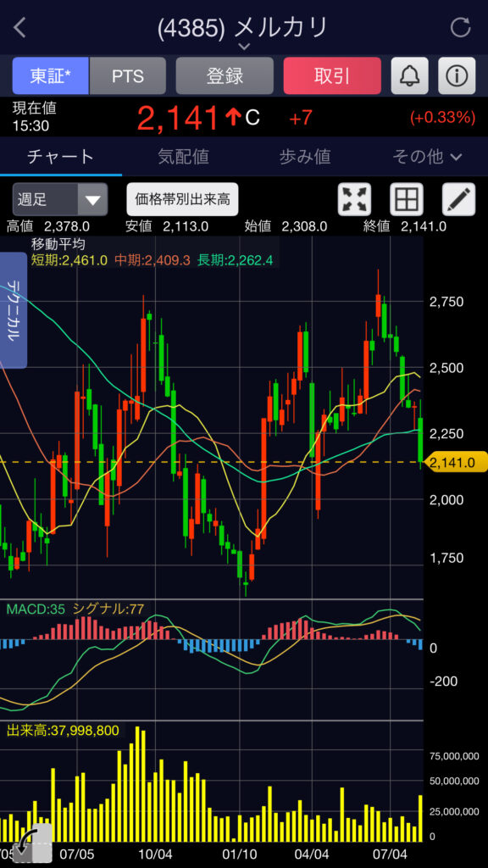Tap the 10/04 date axis label

[x=156, y=854]
